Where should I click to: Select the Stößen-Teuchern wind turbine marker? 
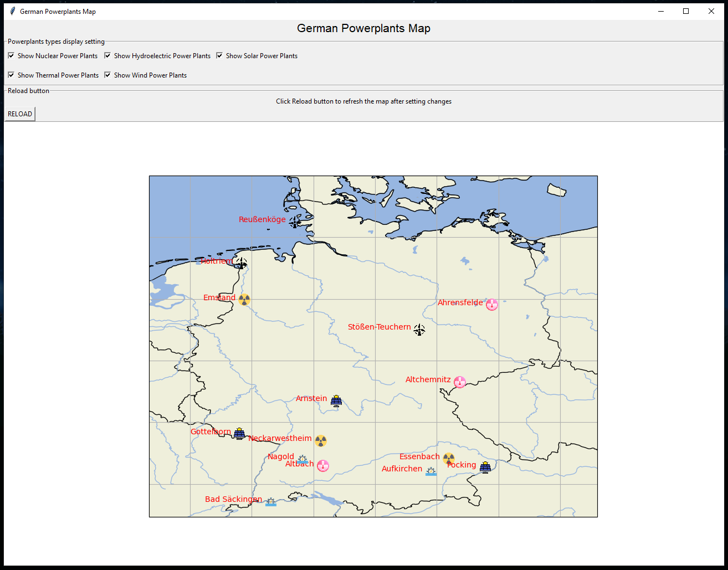(x=419, y=330)
